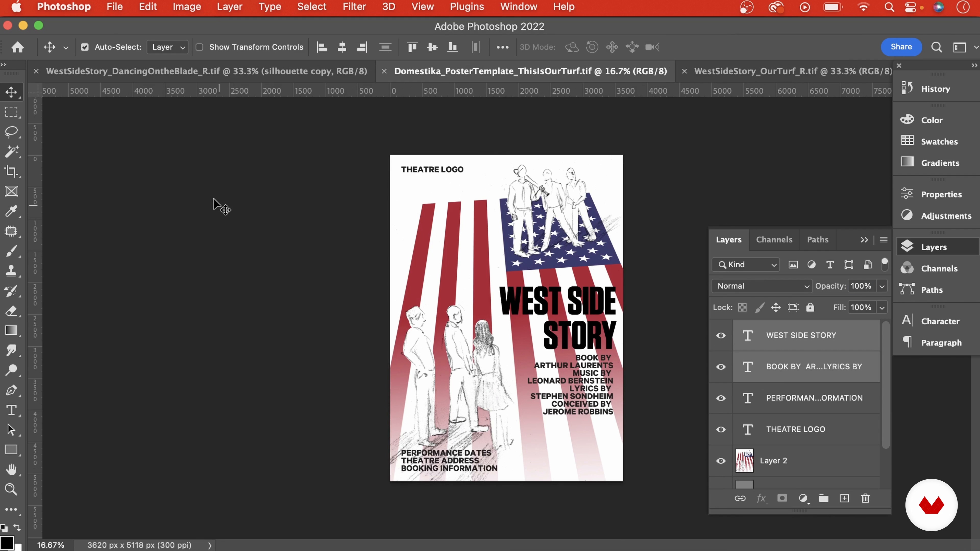The height and width of the screenshot is (551, 980).
Task: Open Opacity slider dropdown arrow
Action: [882, 286]
